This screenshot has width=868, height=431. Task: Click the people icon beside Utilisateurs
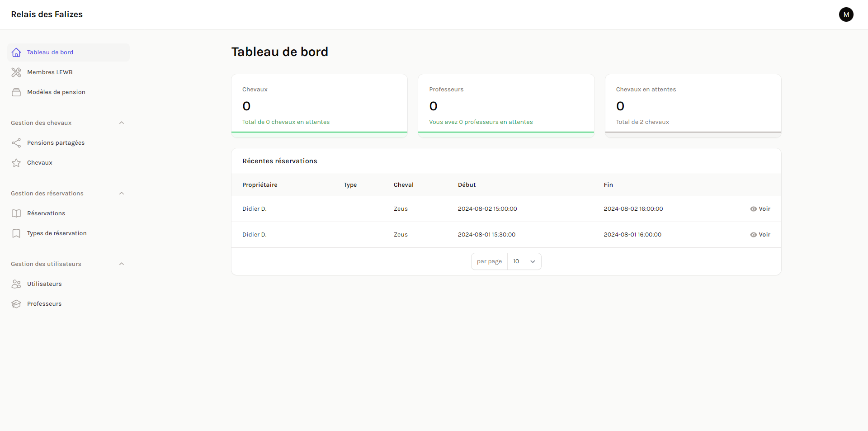[16, 284]
